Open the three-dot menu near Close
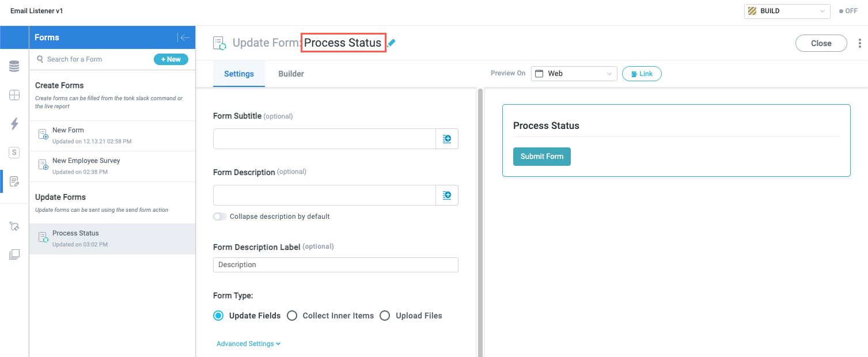Viewport: 868px width, 357px height. pos(860,43)
